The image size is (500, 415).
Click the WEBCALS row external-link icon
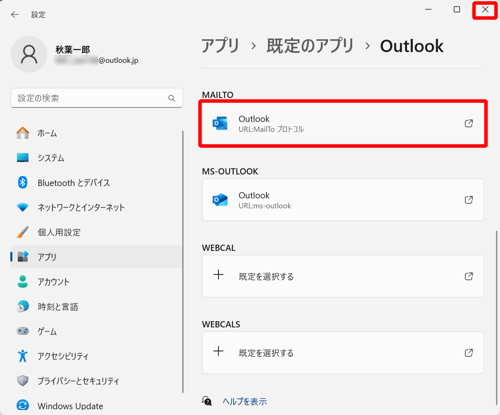click(x=469, y=352)
